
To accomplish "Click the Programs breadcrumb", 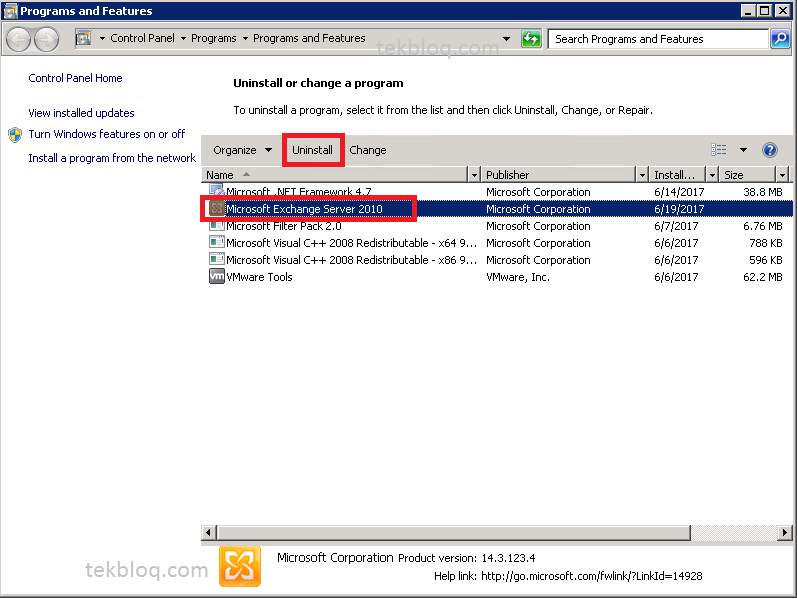I will (213, 38).
